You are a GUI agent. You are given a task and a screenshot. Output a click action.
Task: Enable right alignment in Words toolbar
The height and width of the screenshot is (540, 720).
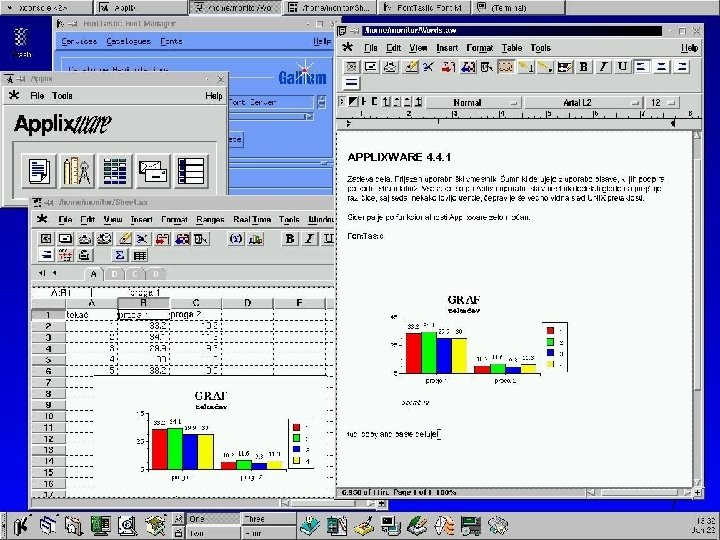[x=681, y=67]
